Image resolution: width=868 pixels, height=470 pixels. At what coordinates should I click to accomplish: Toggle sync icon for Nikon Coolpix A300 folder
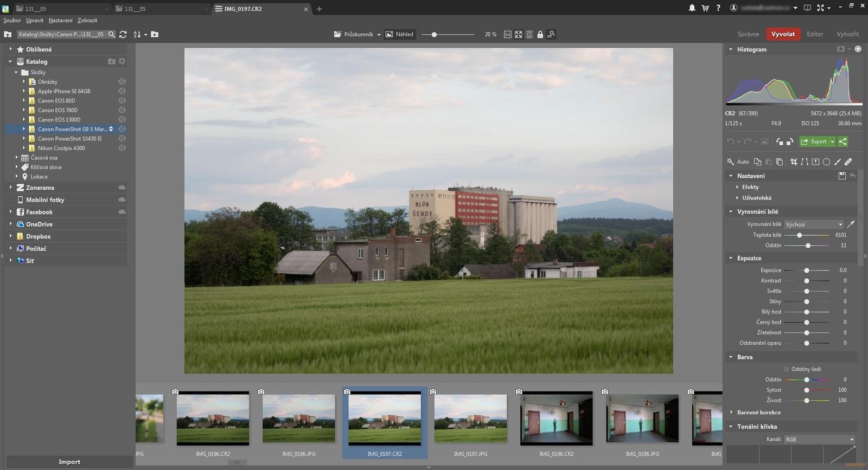tap(122, 147)
